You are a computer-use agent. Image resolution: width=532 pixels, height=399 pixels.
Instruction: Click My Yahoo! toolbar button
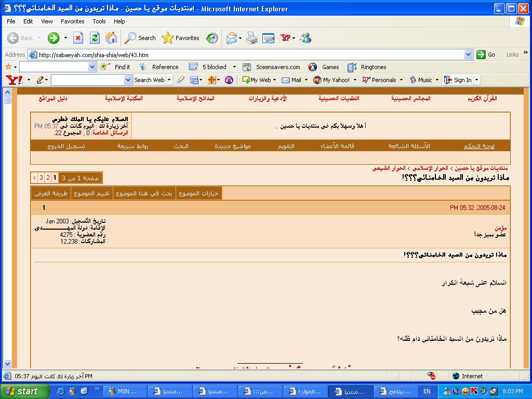tap(331, 80)
